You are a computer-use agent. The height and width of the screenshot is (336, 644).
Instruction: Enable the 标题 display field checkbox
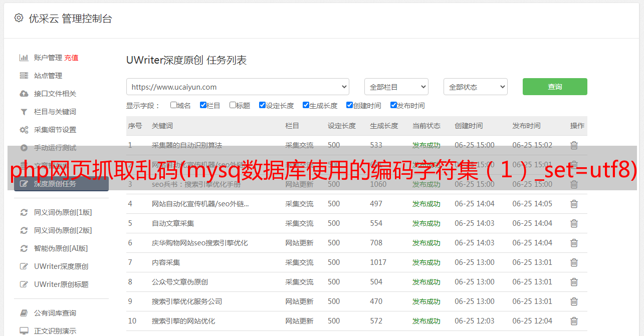pyautogui.click(x=233, y=105)
